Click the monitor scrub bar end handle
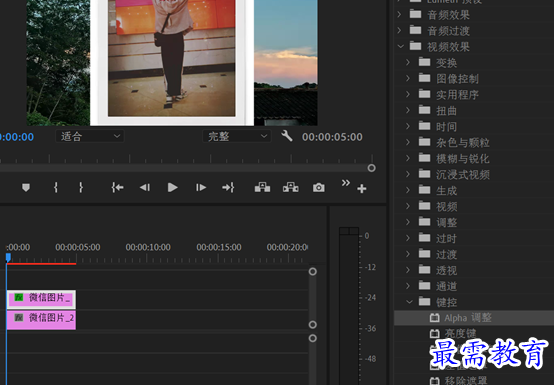Screen dimensions: 554x385 [x=371, y=168]
